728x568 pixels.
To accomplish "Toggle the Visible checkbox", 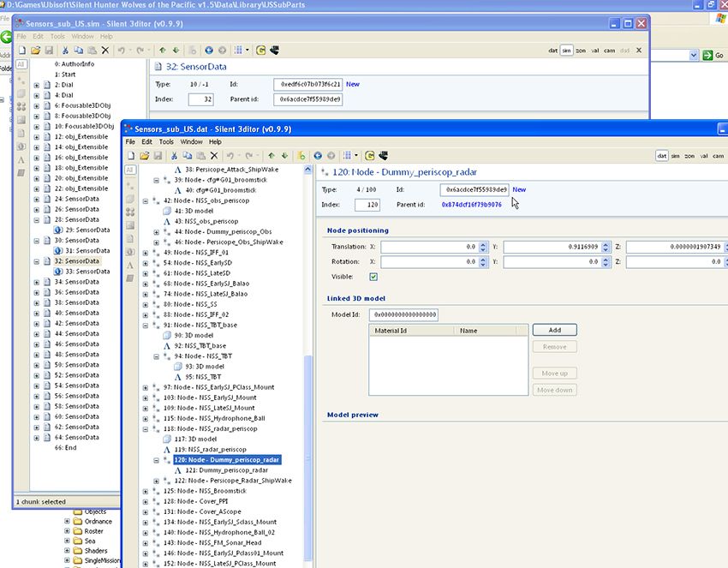I will coord(373,277).
